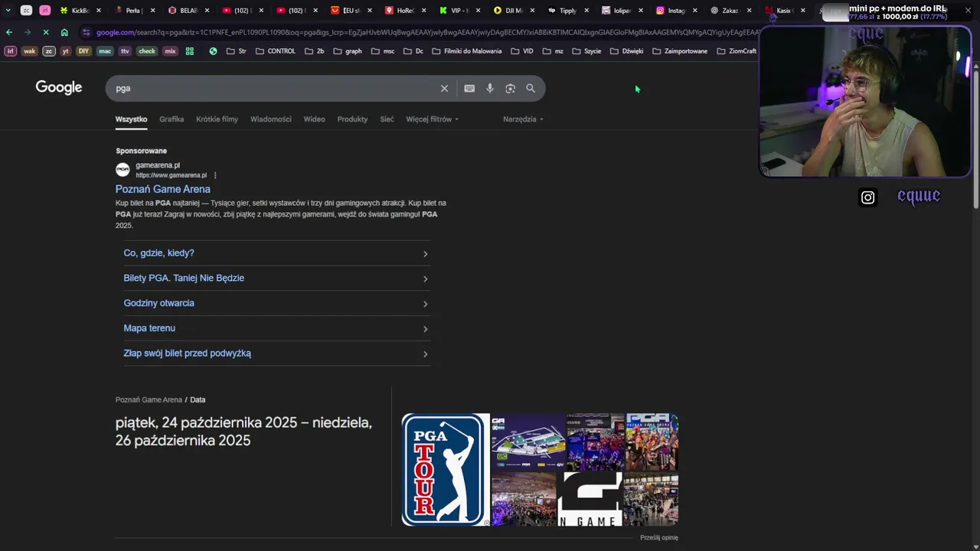Viewport: 980px width, 551px height.
Task: Open the 'DIY' bookmark chip
Action: pyautogui.click(x=83, y=51)
